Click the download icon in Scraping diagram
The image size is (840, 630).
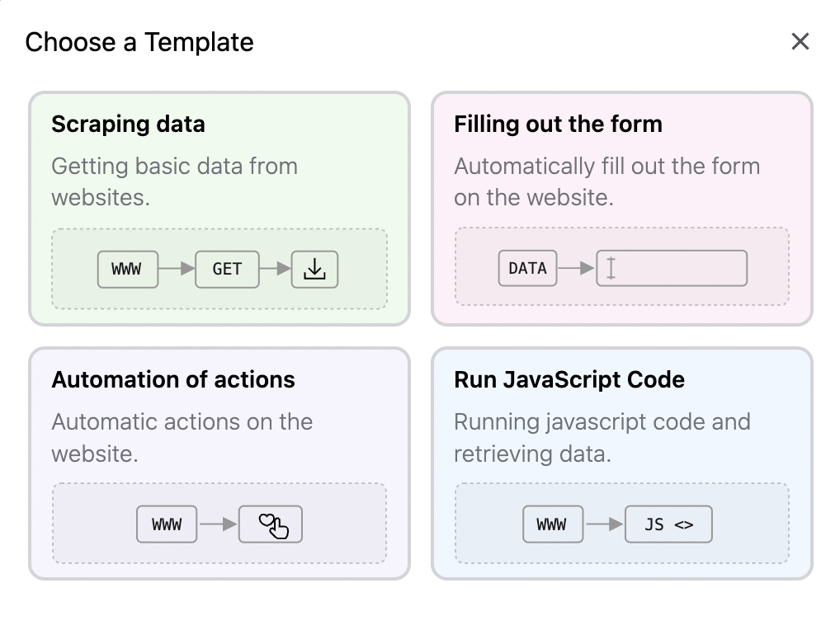click(314, 269)
